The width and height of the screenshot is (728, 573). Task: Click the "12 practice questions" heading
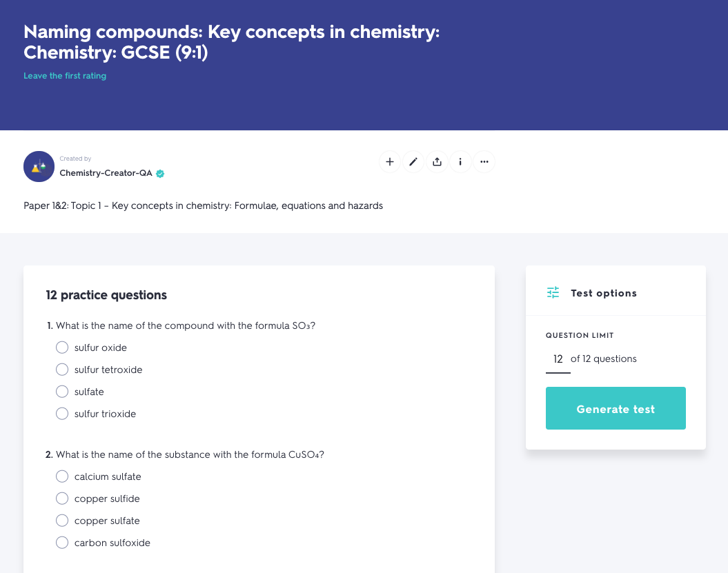point(106,294)
